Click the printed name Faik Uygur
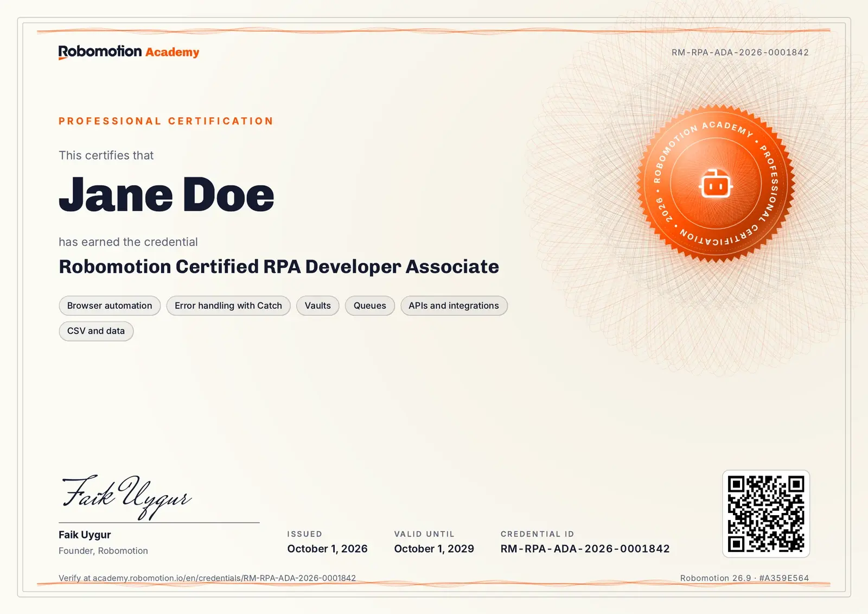This screenshot has height=614, width=868. click(x=85, y=535)
